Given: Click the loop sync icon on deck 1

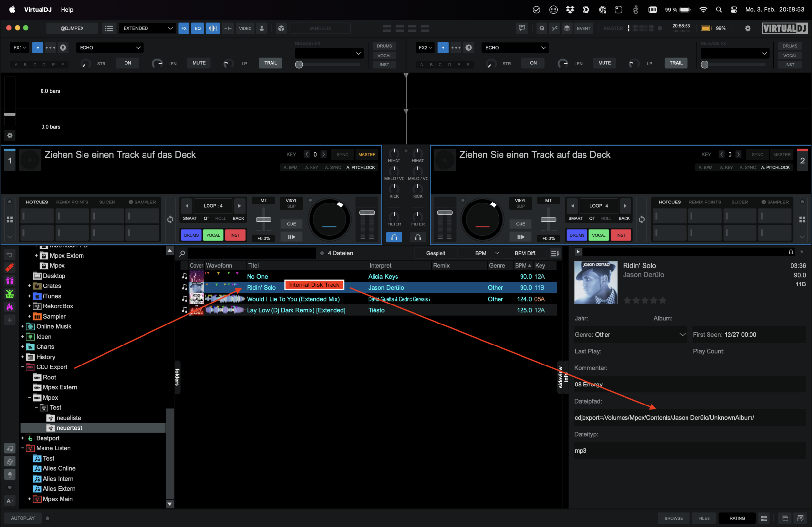Looking at the screenshot, I should pos(170,219).
